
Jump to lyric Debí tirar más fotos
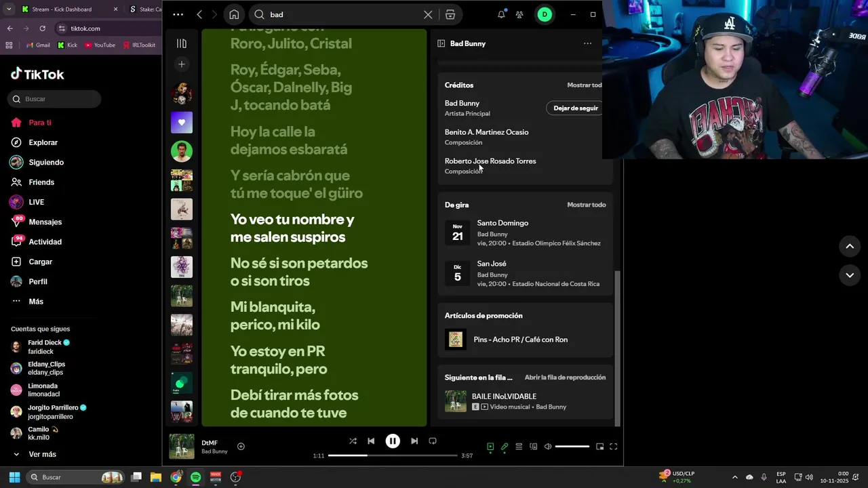click(x=294, y=404)
